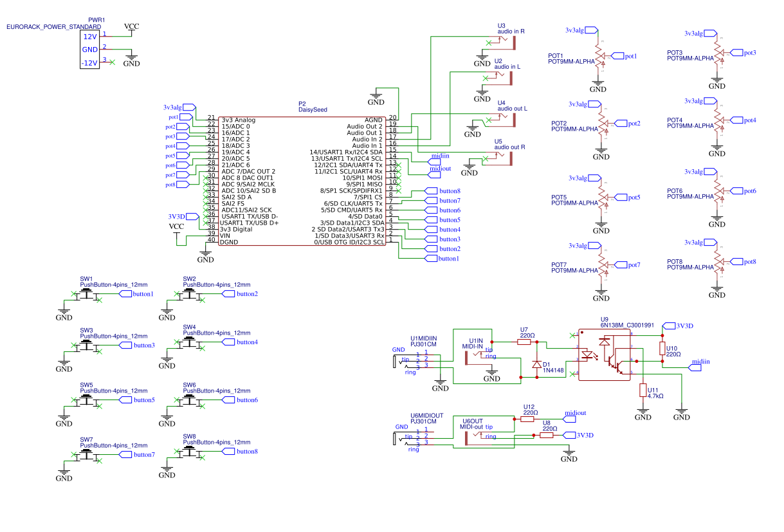Click the pot3 net label beside POT3

[750, 52]
